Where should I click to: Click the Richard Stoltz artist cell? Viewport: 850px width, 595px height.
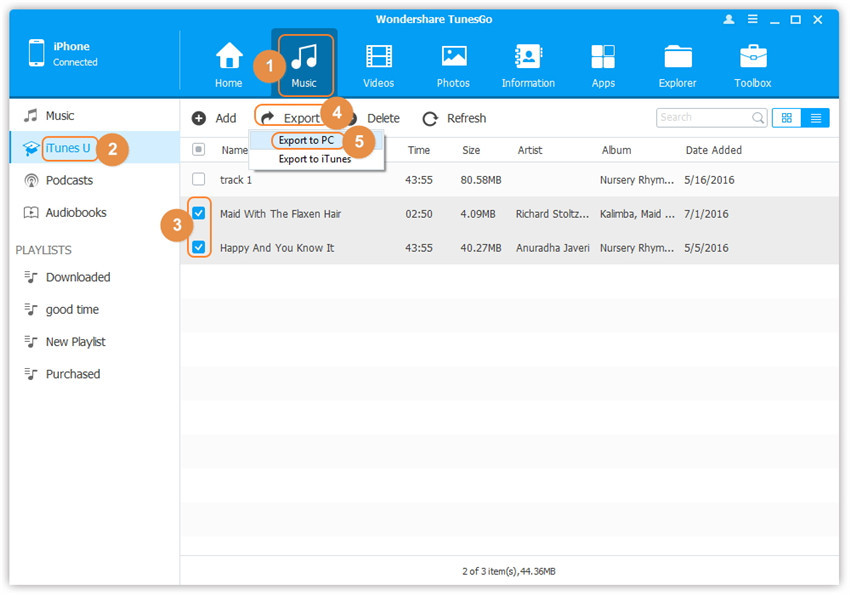(x=552, y=214)
